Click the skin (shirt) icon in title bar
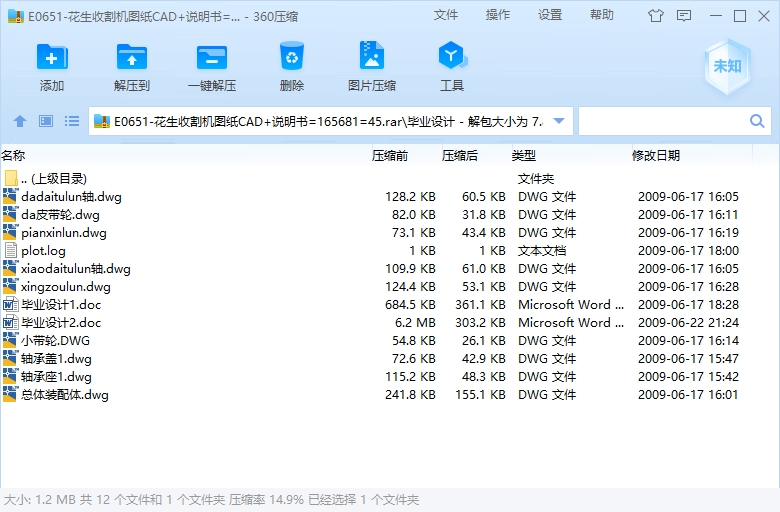 click(656, 16)
